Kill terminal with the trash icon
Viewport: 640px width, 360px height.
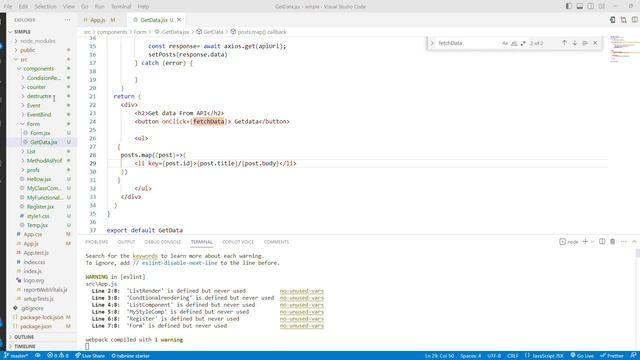613,242
